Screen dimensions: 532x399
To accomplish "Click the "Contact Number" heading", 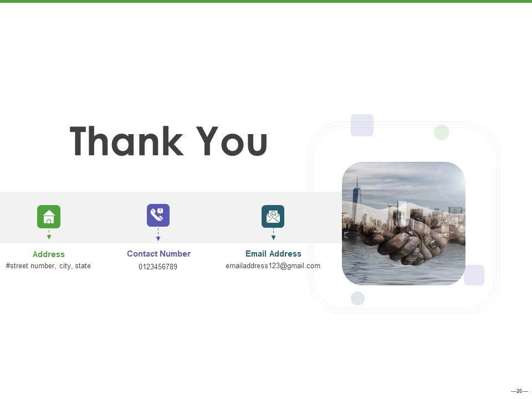I will click(x=158, y=254).
